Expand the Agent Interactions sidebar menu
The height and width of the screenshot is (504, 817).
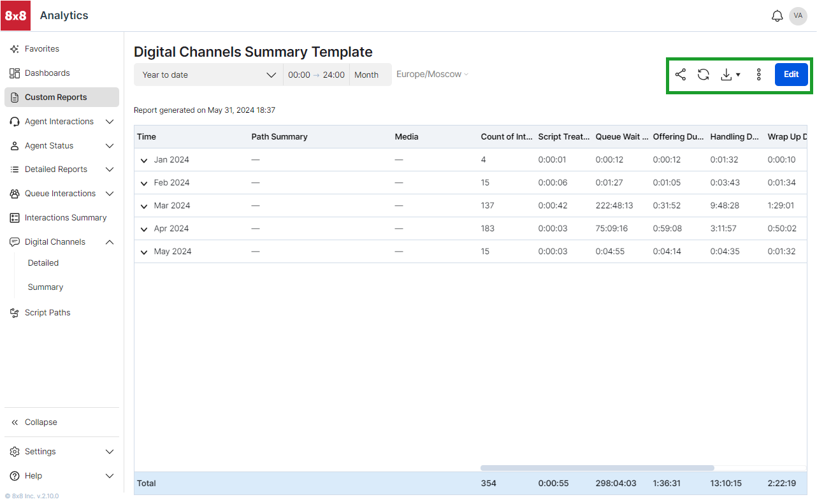(109, 121)
